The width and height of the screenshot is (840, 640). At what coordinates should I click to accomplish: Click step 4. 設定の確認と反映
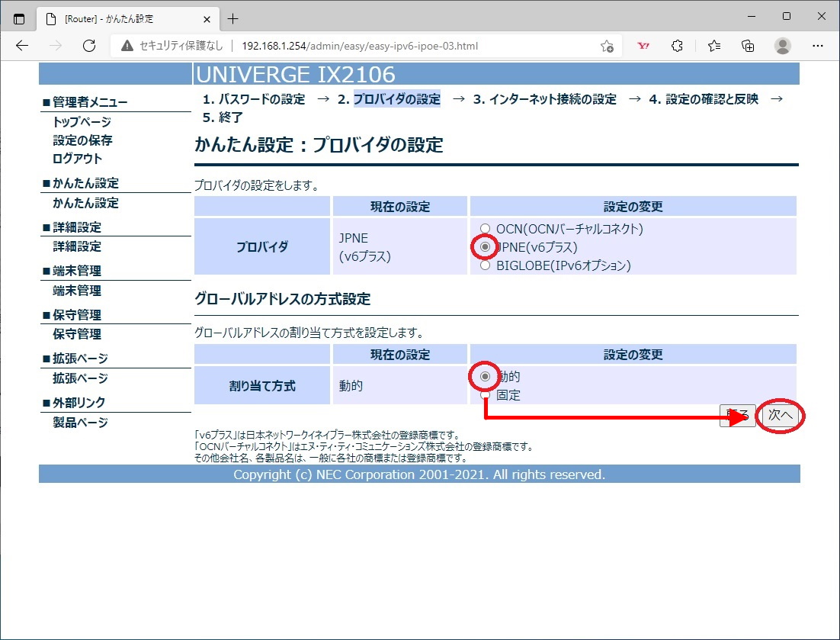point(704,99)
